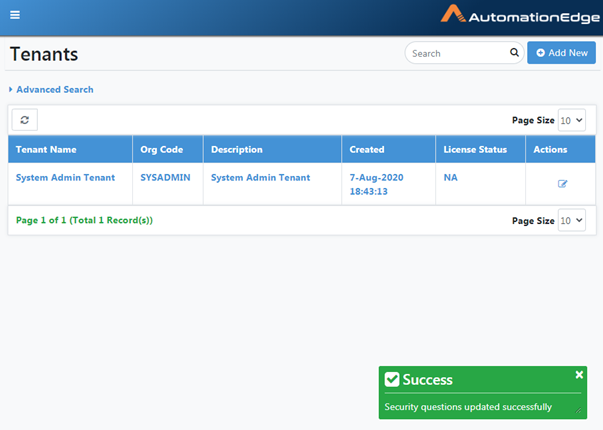Click the Add New button
The width and height of the screenshot is (603, 430).
pos(561,53)
